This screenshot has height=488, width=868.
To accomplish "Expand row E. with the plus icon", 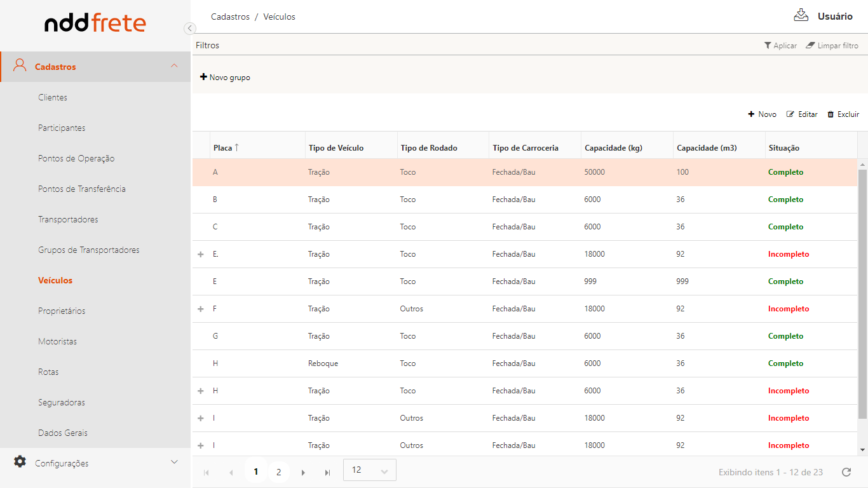I will [201, 254].
